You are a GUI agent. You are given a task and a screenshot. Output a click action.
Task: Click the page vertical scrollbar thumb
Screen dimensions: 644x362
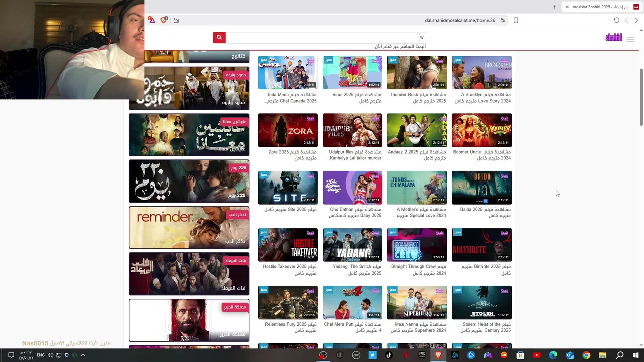[641, 97]
